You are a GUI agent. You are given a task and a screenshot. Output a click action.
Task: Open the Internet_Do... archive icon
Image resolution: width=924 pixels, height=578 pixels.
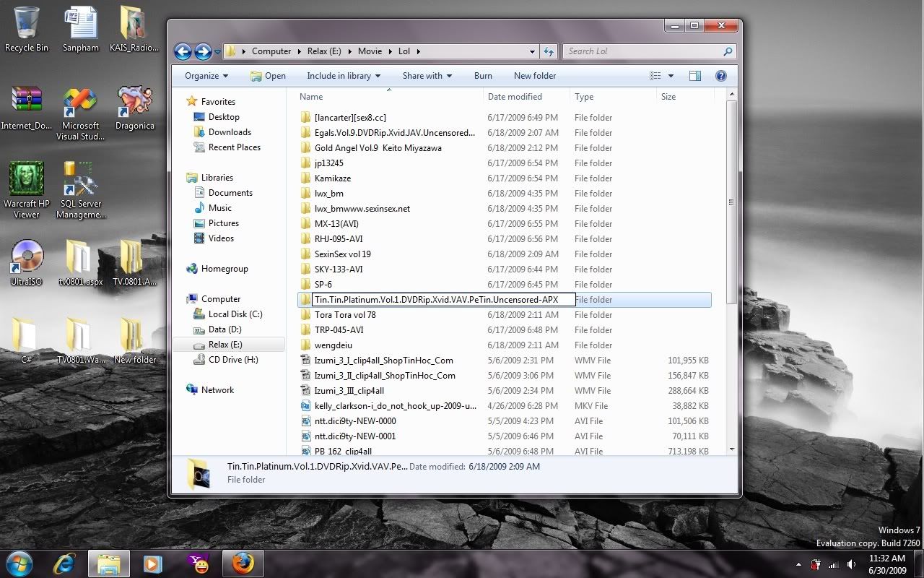[27, 107]
